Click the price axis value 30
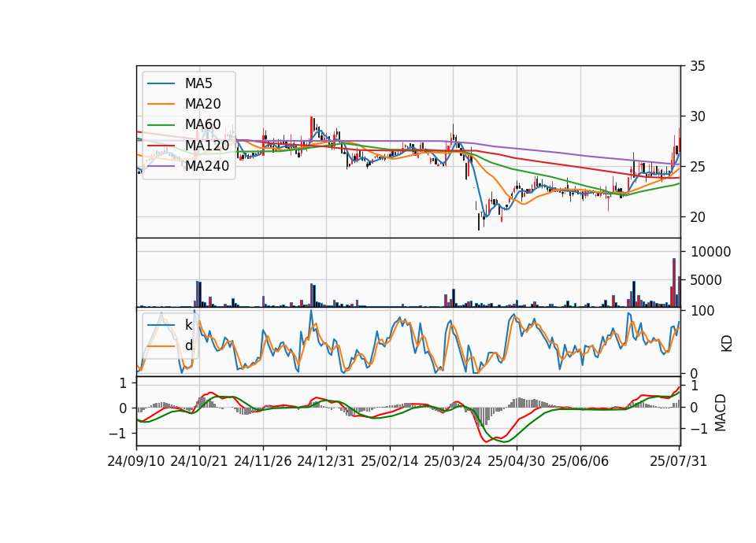Image resolution: width=756 pixels, height=543 pixels. coord(697,116)
